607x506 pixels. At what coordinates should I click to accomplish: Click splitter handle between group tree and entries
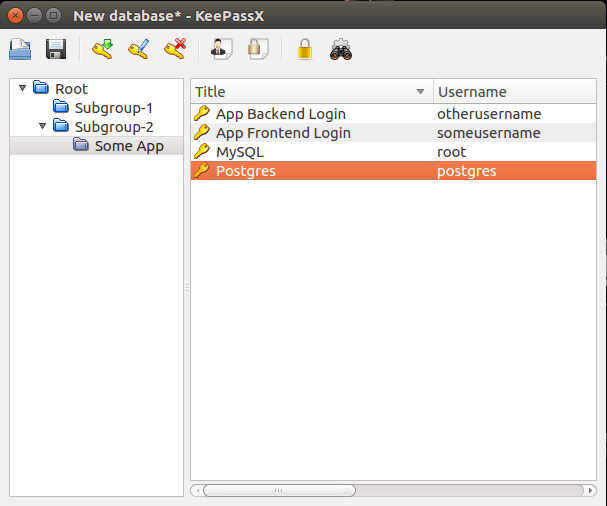coord(187,287)
